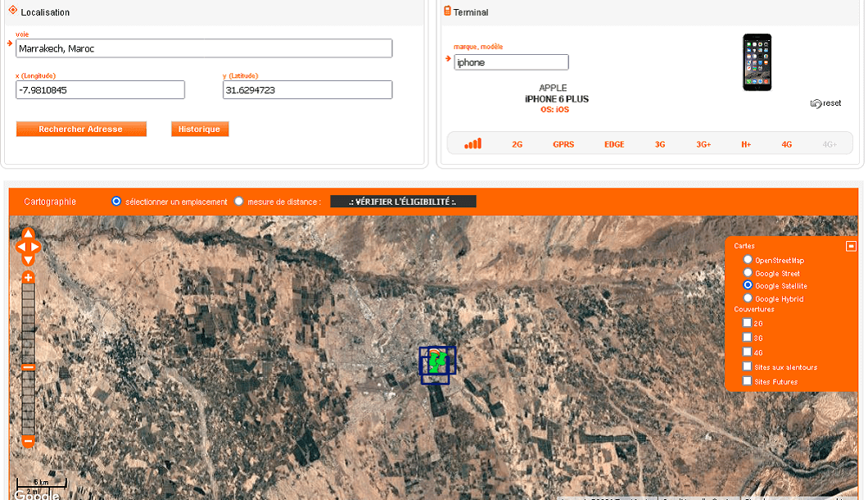Screen dimensions: 868x500
Task: Choose the mesure de distance option
Action: tap(239, 201)
